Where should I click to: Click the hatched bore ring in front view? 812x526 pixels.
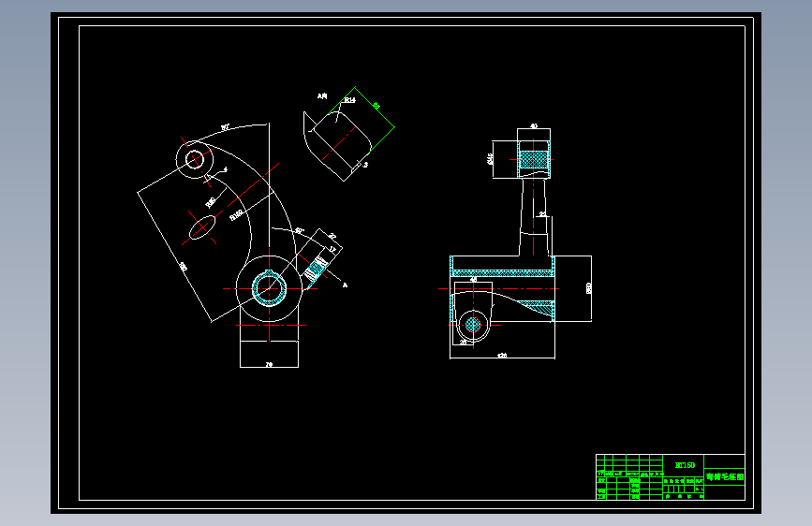coord(269,289)
